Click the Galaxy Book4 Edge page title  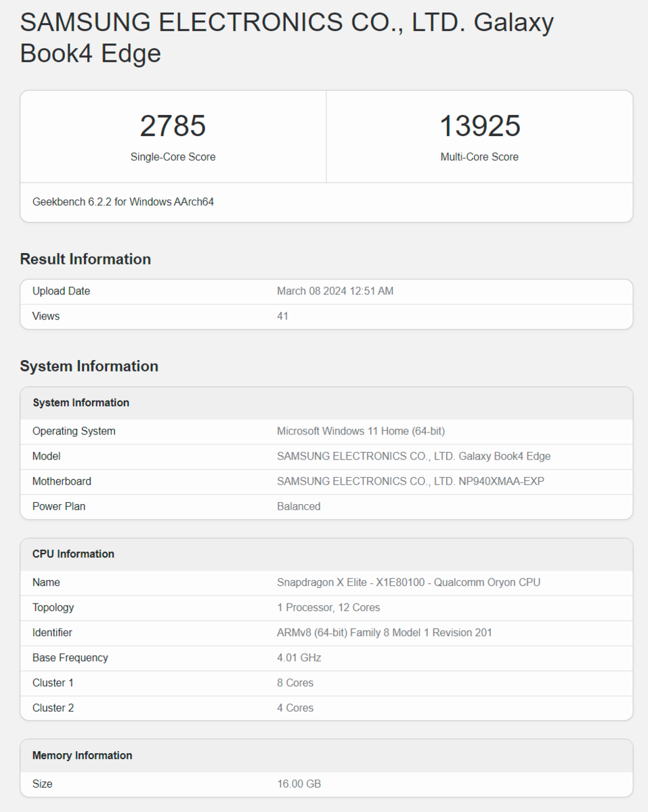pyautogui.click(x=286, y=38)
